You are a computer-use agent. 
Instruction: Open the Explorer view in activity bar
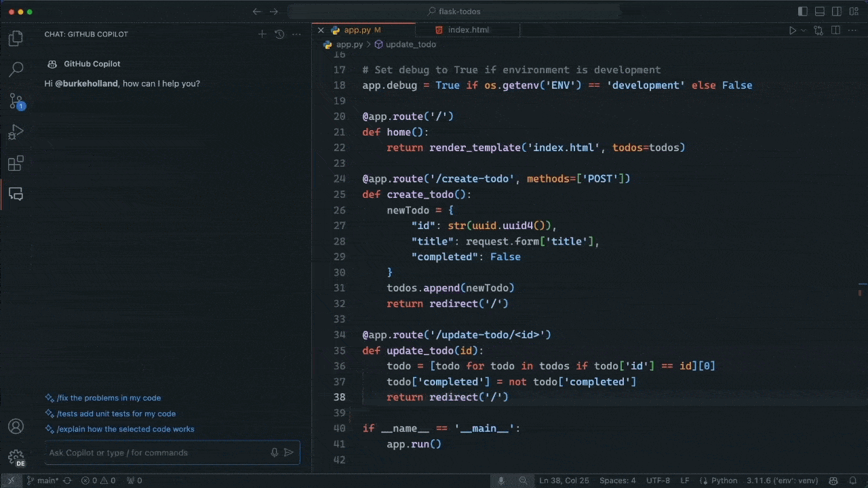click(x=16, y=39)
